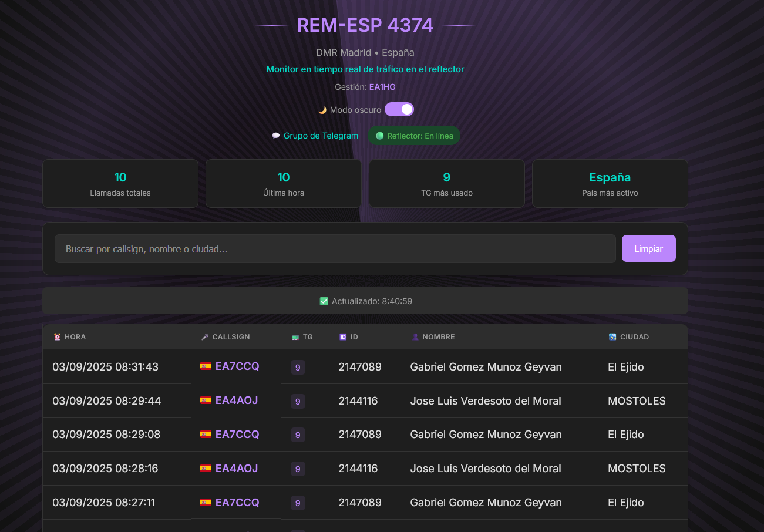Click the EA1HG manager callsign
The width and height of the screenshot is (764, 532).
(382, 87)
